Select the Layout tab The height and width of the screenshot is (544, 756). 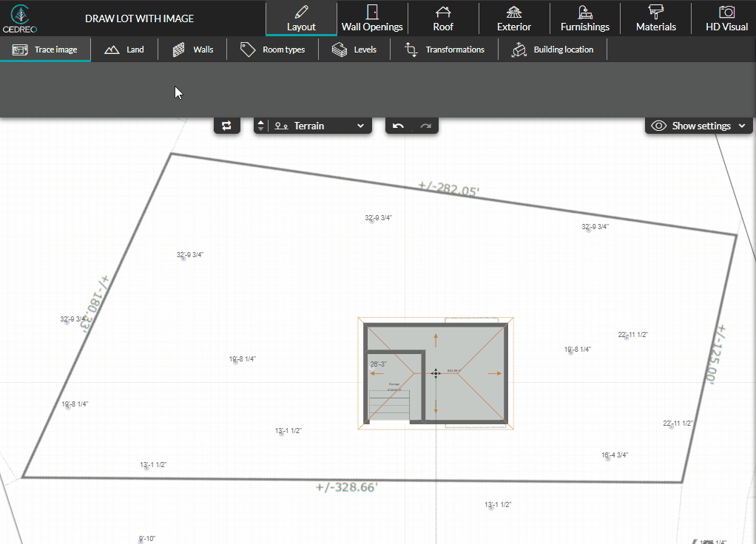[301, 18]
